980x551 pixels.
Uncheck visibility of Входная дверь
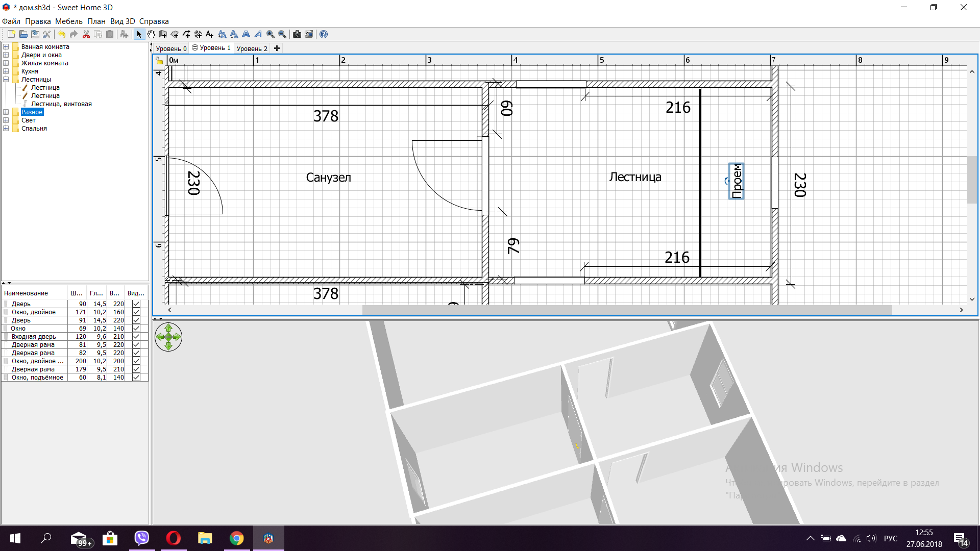tap(136, 337)
